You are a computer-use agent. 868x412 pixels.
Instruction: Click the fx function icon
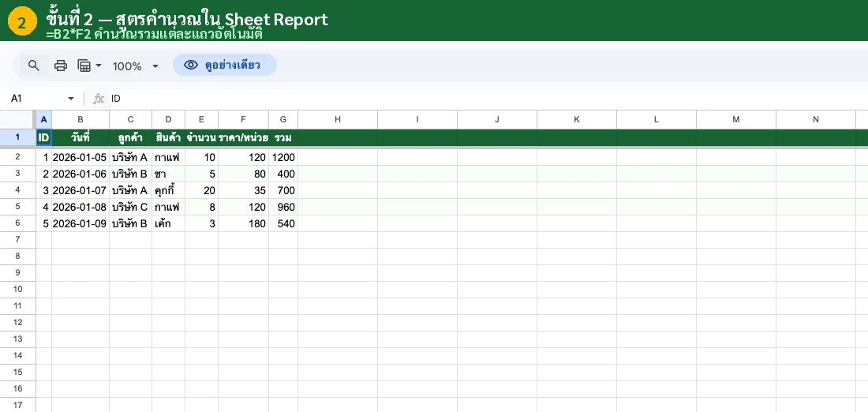click(99, 99)
